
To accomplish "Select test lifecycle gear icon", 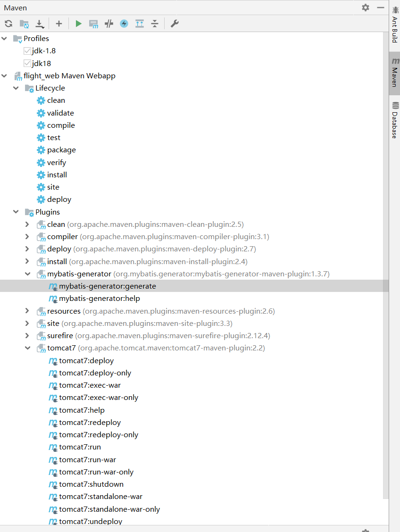I will [x=41, y=138].
